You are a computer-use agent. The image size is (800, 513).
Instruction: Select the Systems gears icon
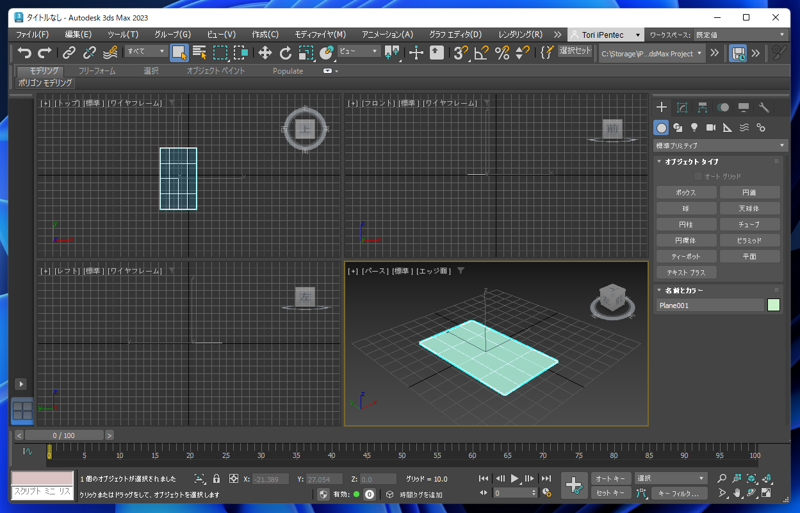pyautogui.click(x=761, y=128)
